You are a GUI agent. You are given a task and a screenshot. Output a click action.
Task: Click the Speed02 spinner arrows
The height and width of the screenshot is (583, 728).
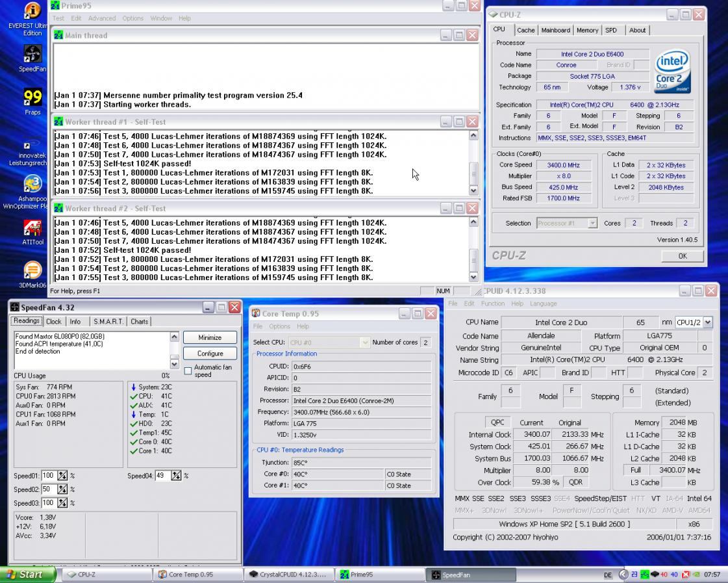[62, 489]
